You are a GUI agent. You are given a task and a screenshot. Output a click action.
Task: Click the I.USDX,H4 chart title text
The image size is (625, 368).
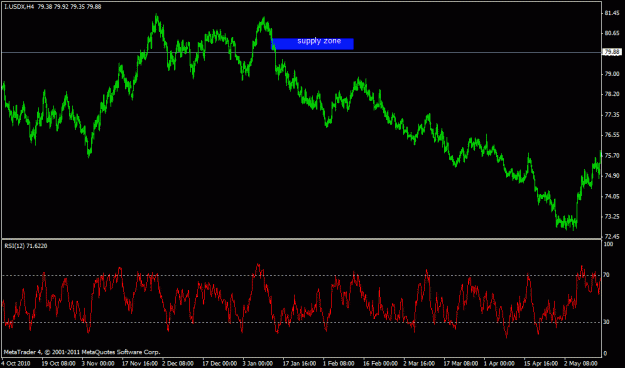pos(52,7)
